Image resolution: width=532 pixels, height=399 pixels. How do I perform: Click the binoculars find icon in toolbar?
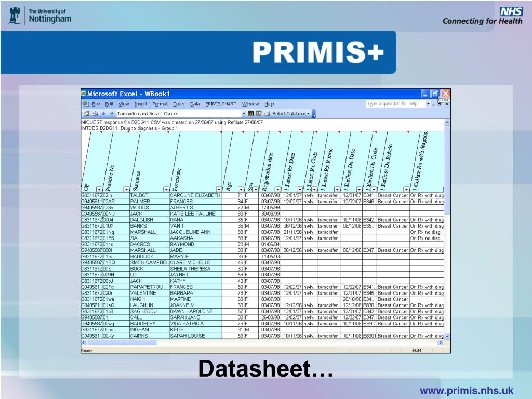pos(251,113)
